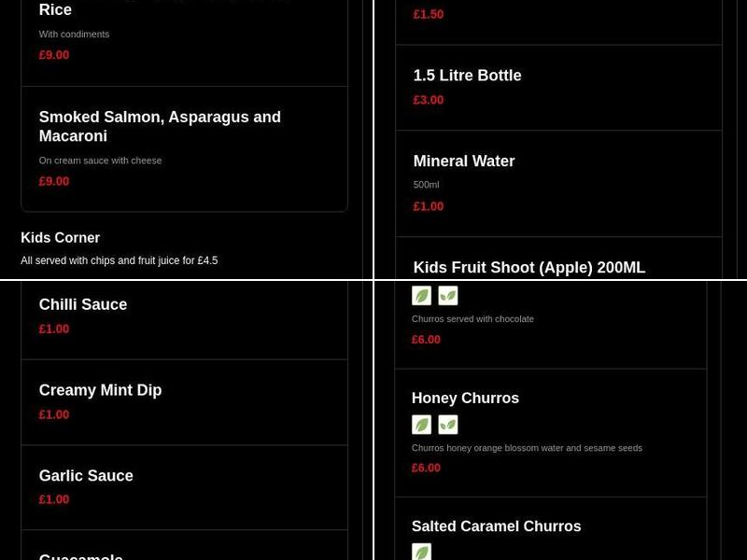Click the £9.00 price on the Smoked Salmon dish
Viewport: 747px width, 560px height.
[x=53, y=181]
